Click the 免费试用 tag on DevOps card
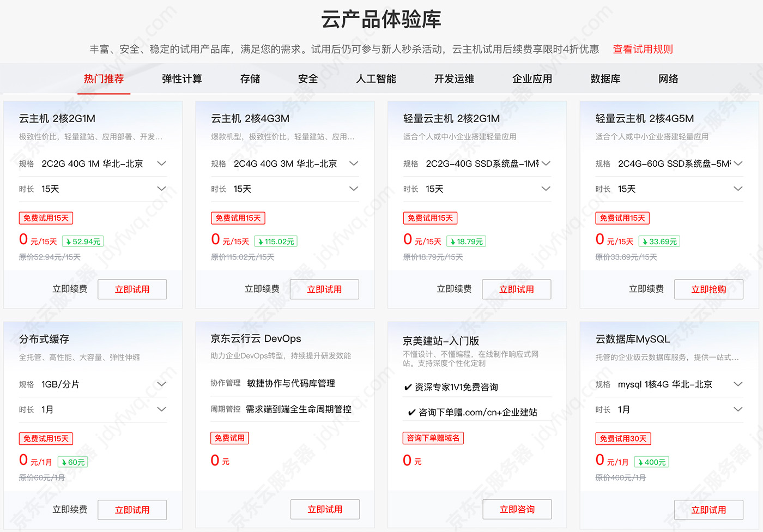This screenshot has width=763, height=532. tap(229, 438)
